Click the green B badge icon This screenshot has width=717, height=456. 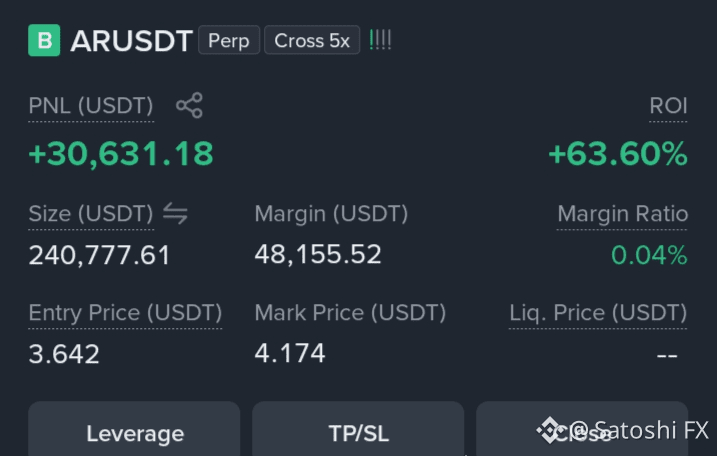tap(44, 40)
